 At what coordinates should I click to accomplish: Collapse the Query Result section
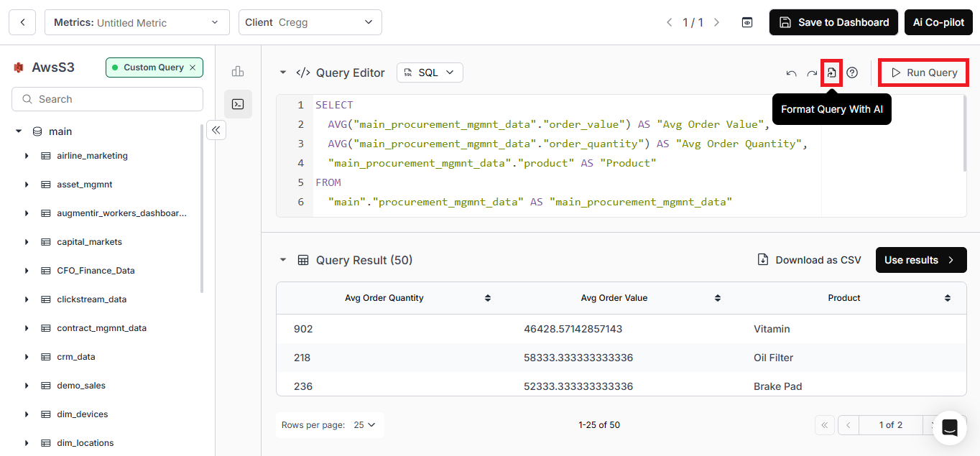[x=283, y=260]
